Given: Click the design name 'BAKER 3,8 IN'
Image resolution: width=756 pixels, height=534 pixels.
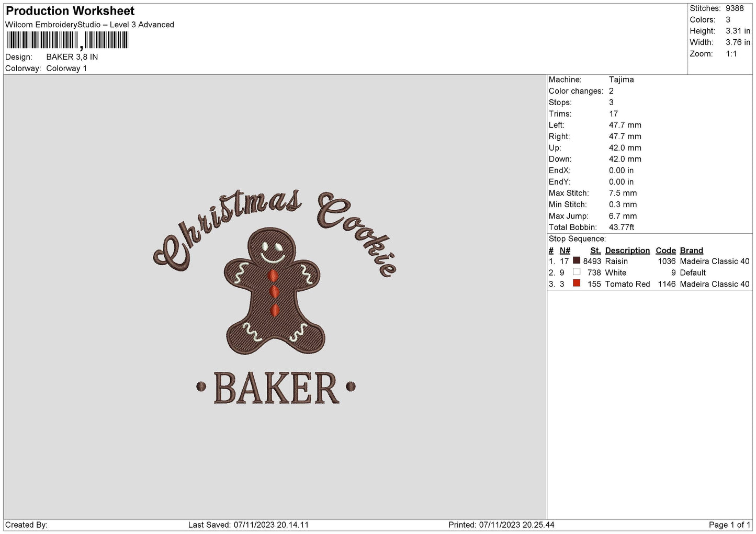Looking at the screenshot, I should [72, 57].
